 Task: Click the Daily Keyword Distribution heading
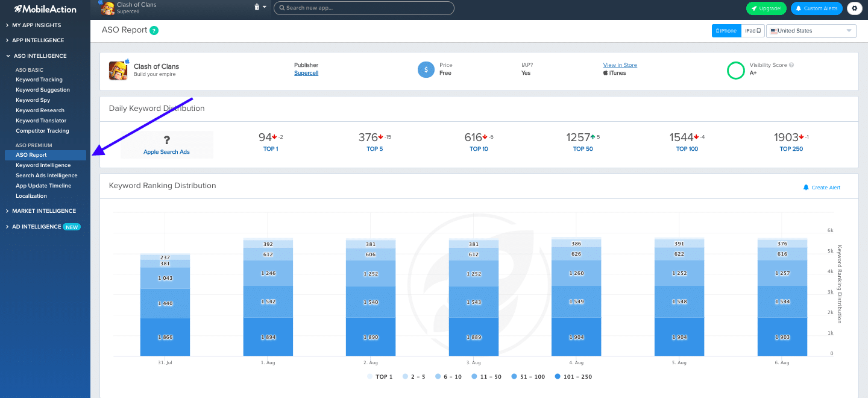pyautogui.click(x=157, y=109)
